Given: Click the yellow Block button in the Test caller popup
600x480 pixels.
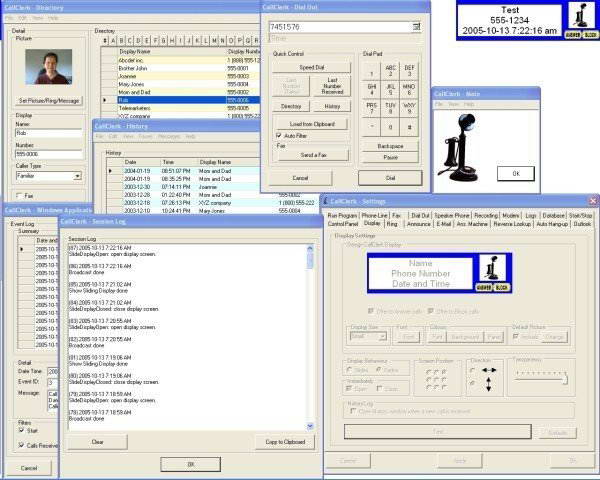Looking at the screenshot, I should pos(590,35).
